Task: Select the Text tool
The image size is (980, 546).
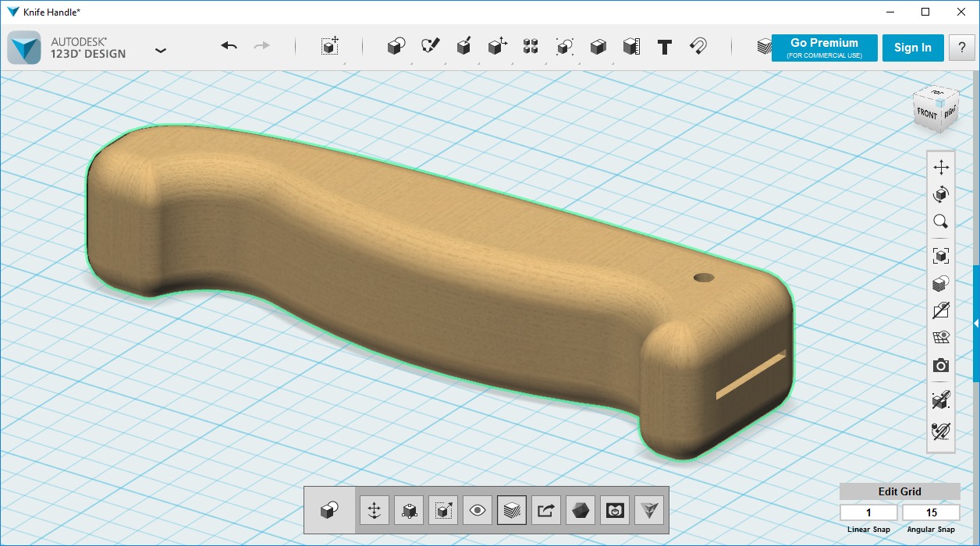Action: (x=665, y=47)
